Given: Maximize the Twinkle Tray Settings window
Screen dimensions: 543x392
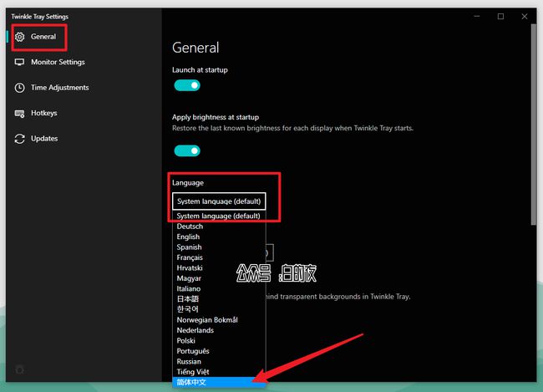Looking at the screenshot, I should (500, 17).
